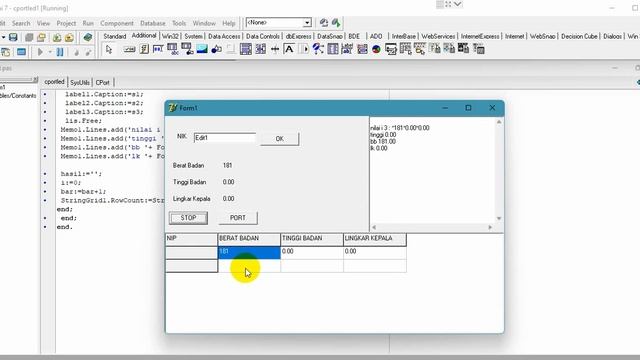Select the ActionManager component icon
Viewport: 640px width, 360px height.
pyautogui.click(x=391, y=50)
